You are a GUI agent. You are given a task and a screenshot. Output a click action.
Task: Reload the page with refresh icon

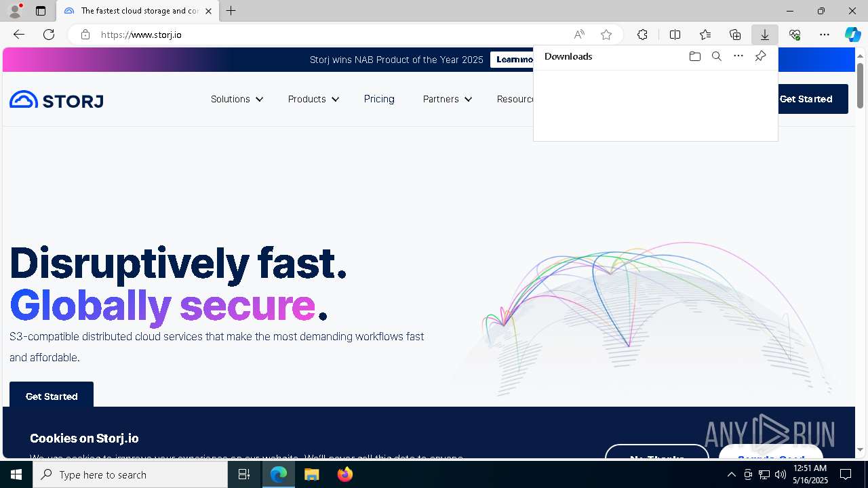click(49, 35)
